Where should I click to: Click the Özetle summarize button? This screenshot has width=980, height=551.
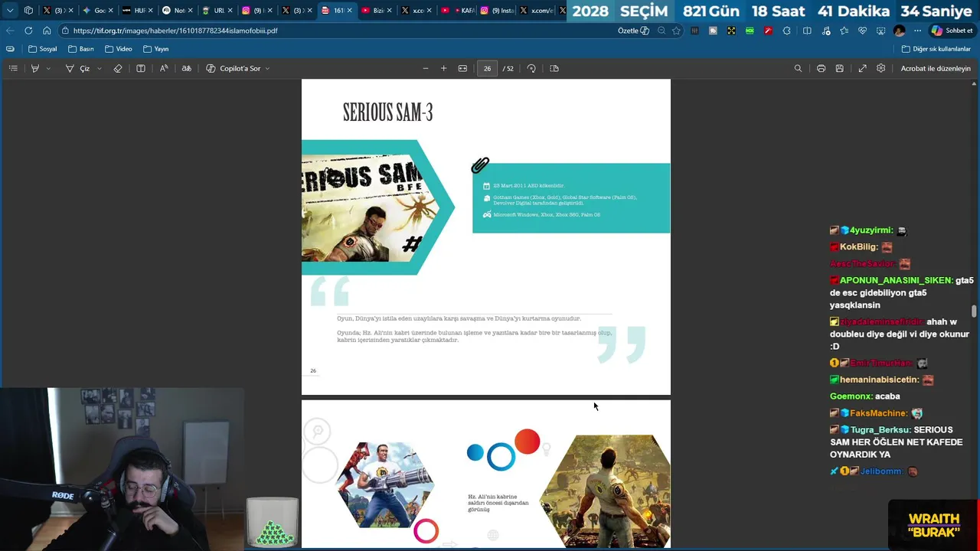tap(633, 31)
